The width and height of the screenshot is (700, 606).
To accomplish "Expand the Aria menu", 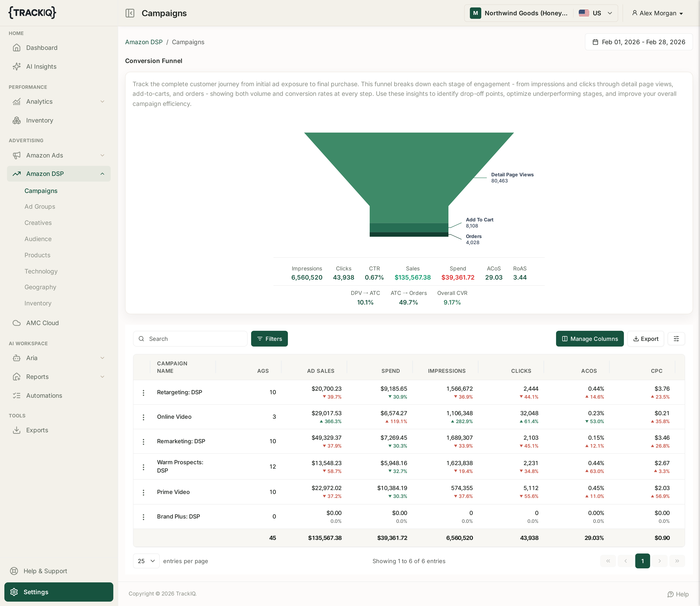I will click(59, 358).
